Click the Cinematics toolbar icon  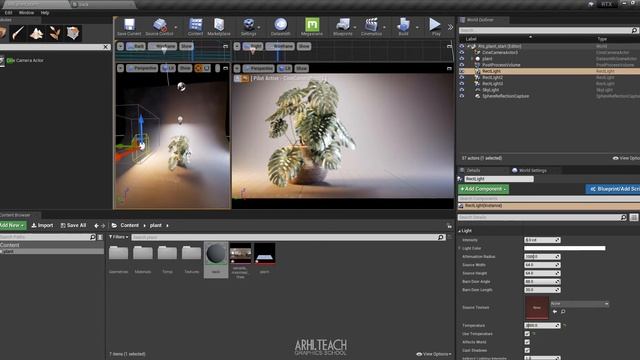pos(371,27)
